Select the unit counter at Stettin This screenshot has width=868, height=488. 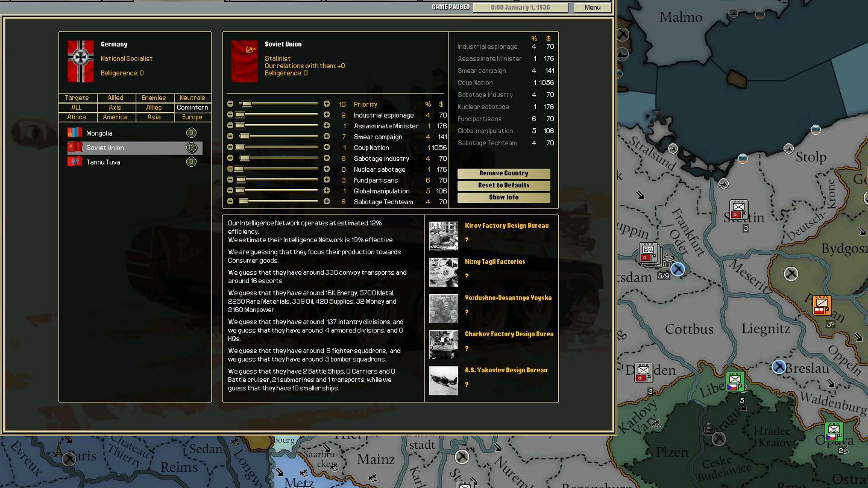pyautogui.click(x=739, y=210)
